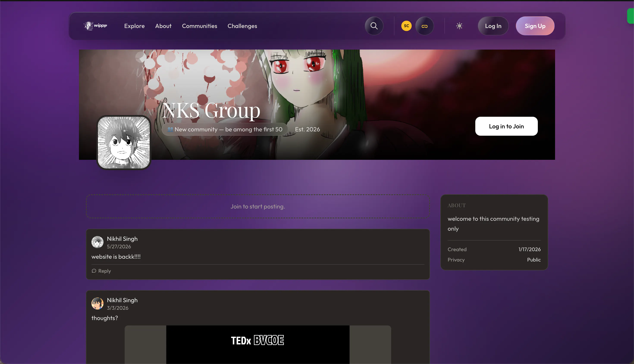This screenshot has height=364, width=634.
Task: Click the wippp logo
Action: pyautogui.click(x=95, y=26)
